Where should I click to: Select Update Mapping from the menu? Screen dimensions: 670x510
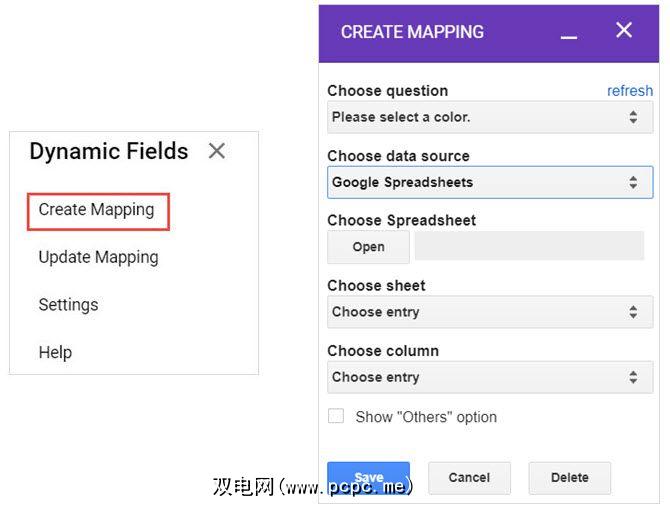(x=98, y=257)
